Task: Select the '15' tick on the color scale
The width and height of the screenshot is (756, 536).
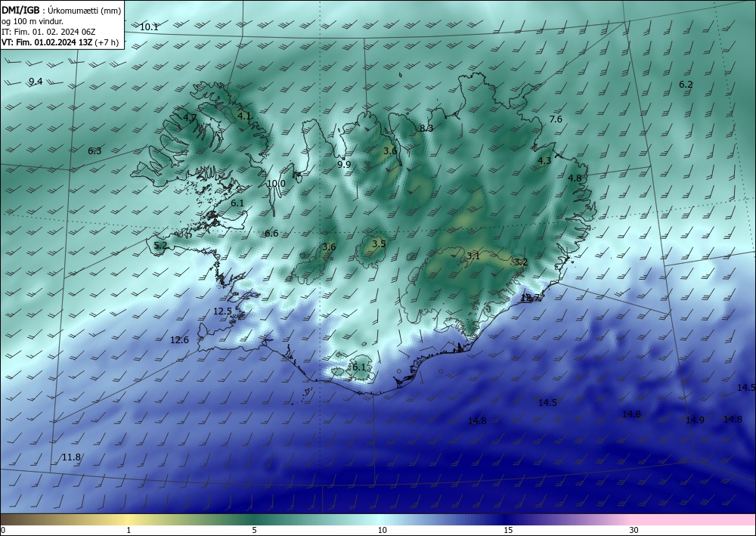Action: (x=508, y=530)
